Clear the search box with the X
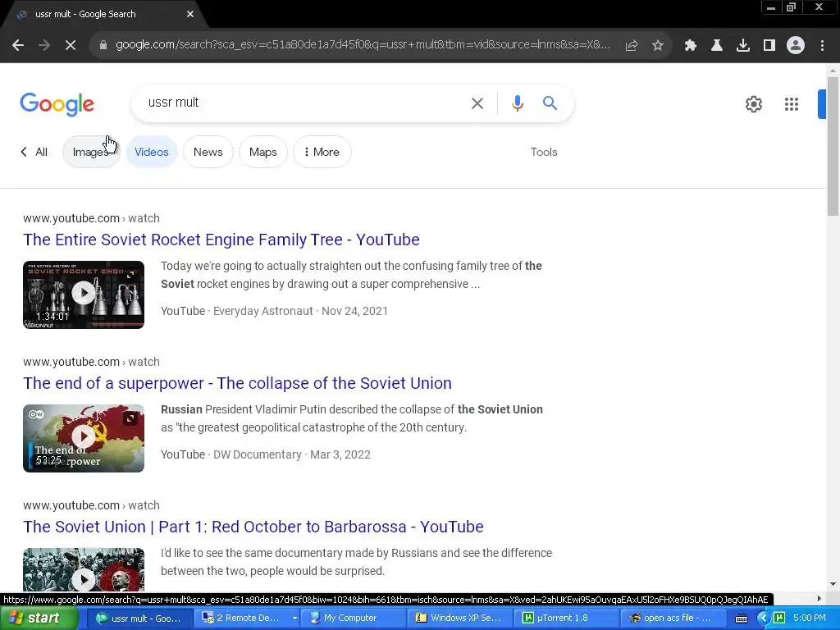The width and height of the screenshot is (840, 630). tap(477, 103)
